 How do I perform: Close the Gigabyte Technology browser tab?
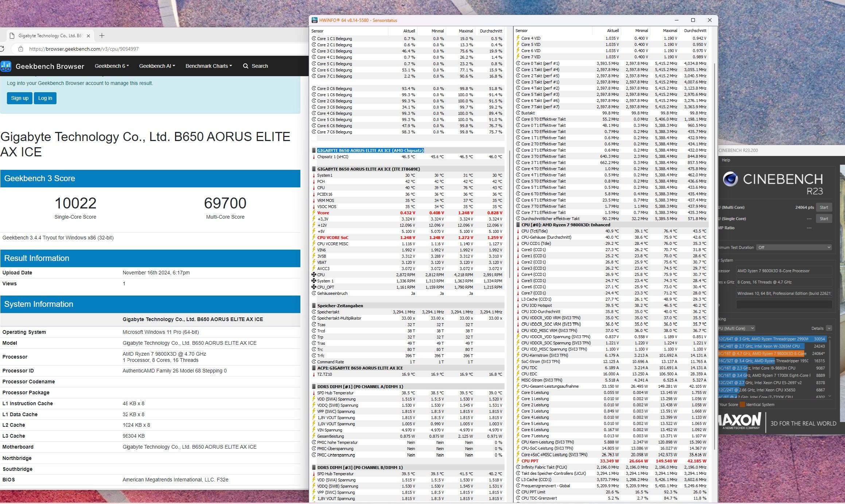[89, 35]
